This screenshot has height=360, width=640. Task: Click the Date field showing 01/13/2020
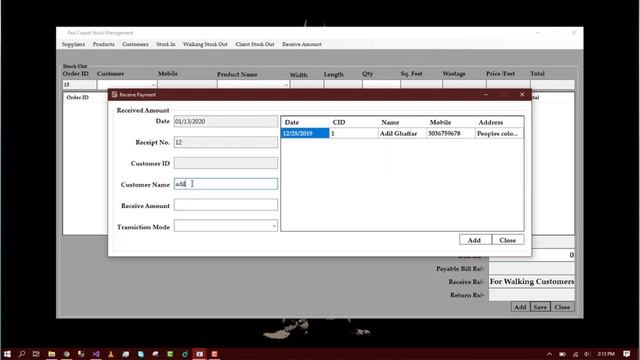[x=226, y=121]
